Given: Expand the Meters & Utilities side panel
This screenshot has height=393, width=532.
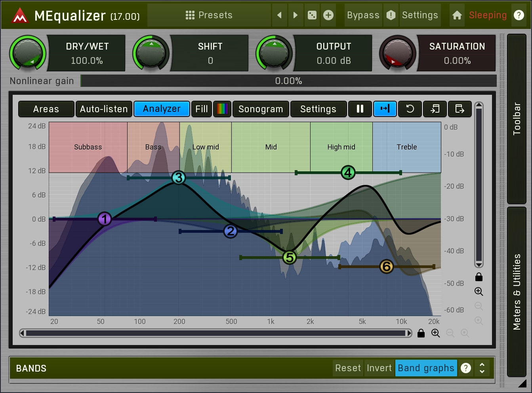Looking at the screenshot, I should [x=517, y=291].
